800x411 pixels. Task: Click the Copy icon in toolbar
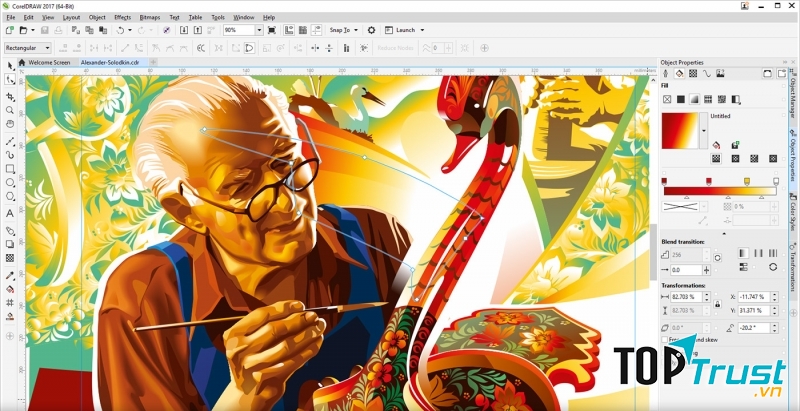tap(89, 30)
